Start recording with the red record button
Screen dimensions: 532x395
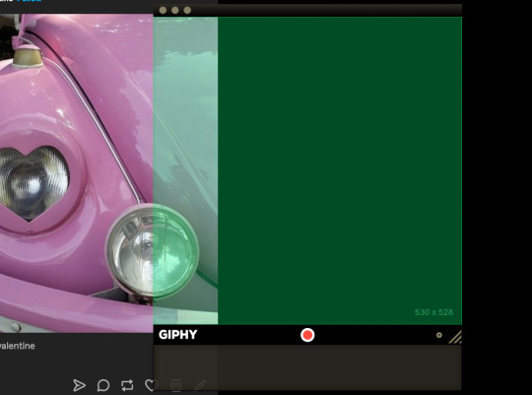[x=307, y=335]
